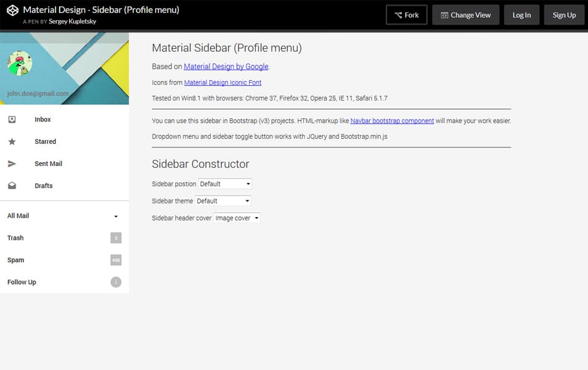Viewport: 588px width, 370px height.
Task: Open the Sidebar theme dropdown
Action: coord(223,200)
